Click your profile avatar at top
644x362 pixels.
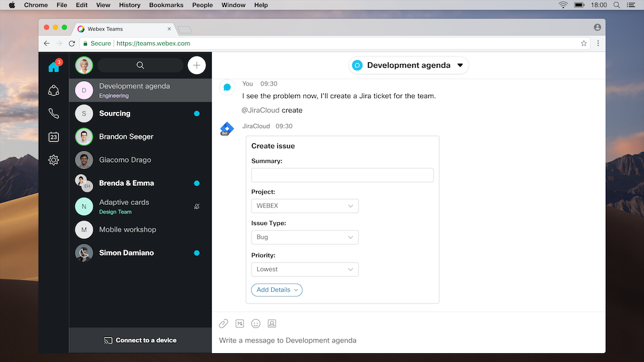tap(84, 65)
